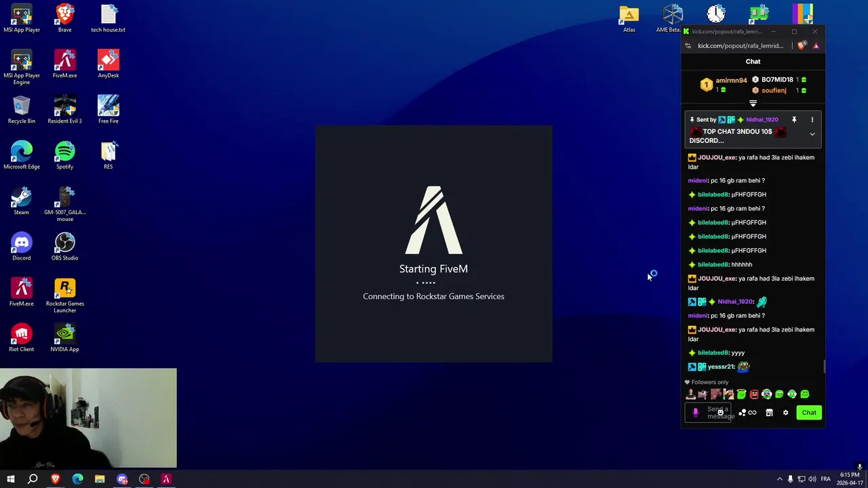Click kick.com popout address bar URL
Viewport: 868px width, 488px height.
click(x=741, y=45)
